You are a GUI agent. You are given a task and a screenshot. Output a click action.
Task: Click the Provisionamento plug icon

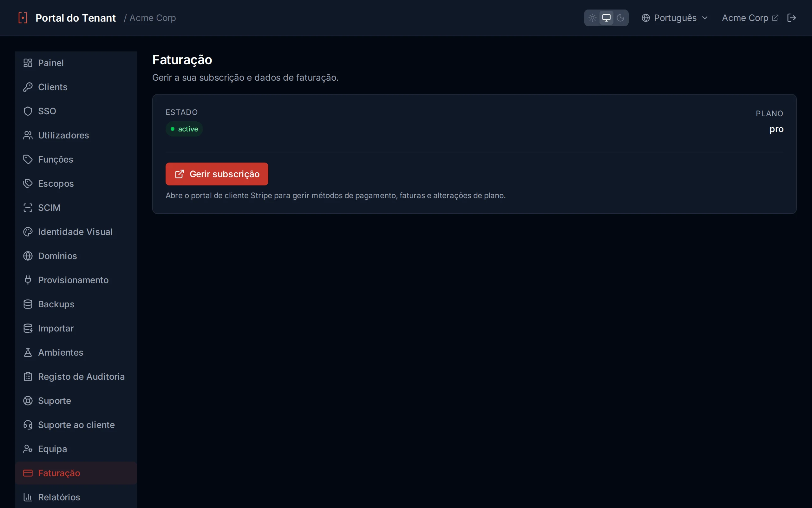tap(28, 280)
